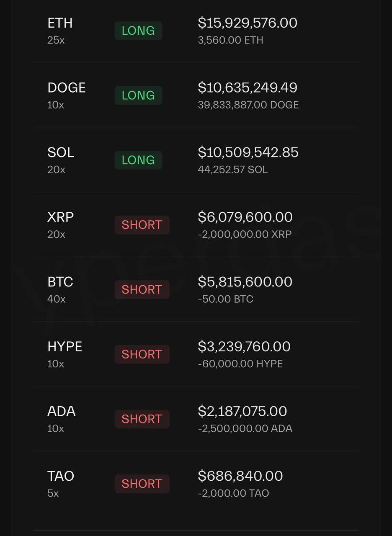
Task: Select the DOGE ticker name
Action: [67, 88]
